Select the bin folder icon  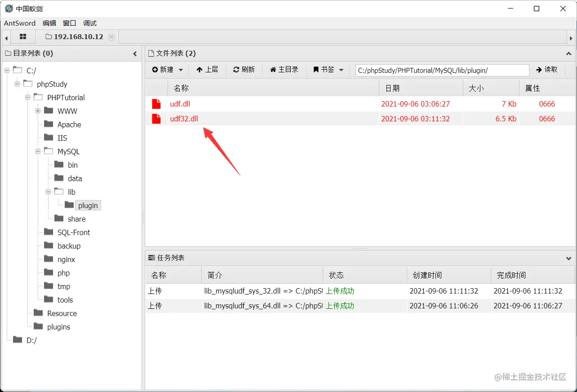(59, 165)
